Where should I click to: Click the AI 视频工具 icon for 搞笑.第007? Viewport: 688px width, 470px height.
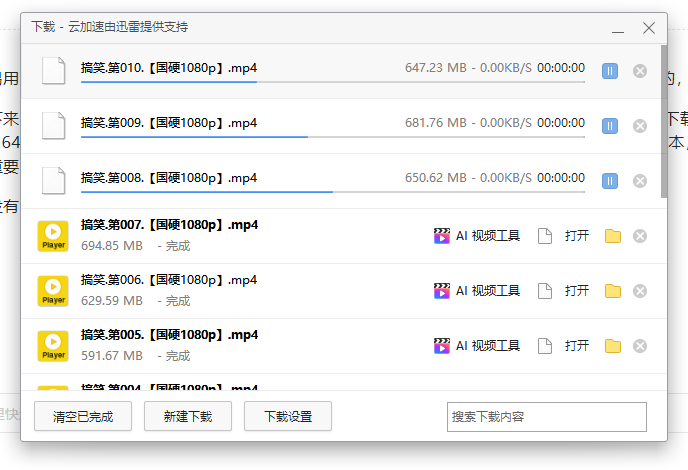pyautogui.click(x=441, y=236)
